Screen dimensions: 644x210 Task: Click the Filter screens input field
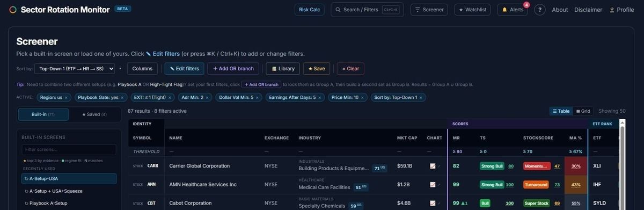pyautogui.click(x=69, y=149)
